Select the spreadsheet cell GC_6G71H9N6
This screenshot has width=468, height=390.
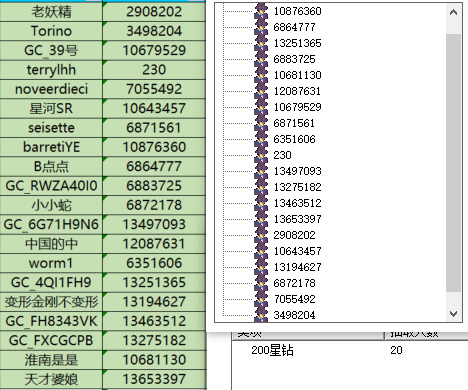pyautogui.click(x=51, y=224)
